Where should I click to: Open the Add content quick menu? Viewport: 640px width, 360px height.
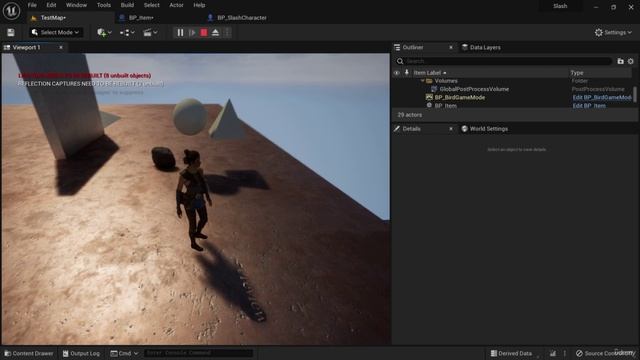104,33
